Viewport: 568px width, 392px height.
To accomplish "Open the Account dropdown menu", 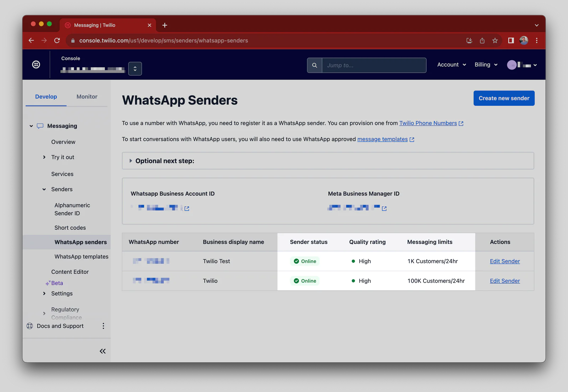I will (452, 65).
